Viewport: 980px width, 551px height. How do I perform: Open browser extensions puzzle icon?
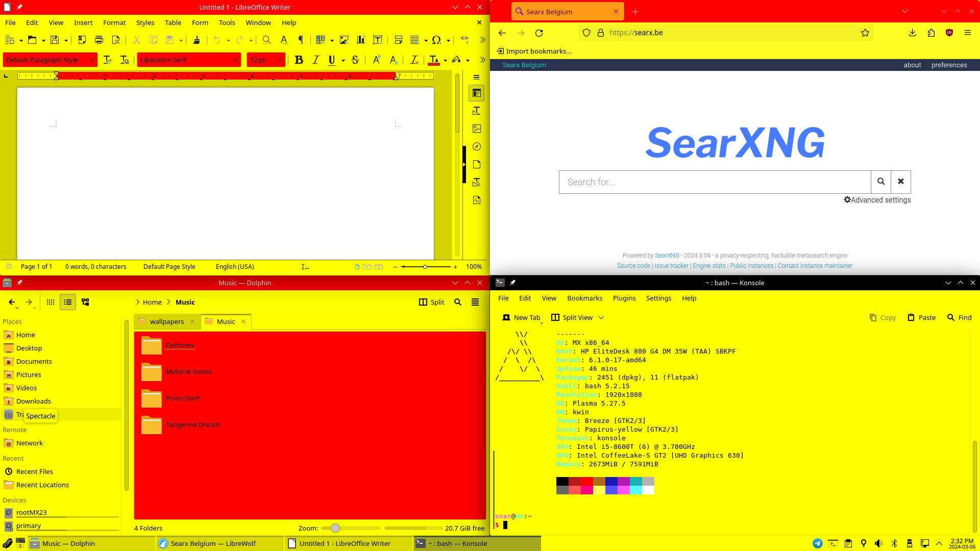pos(931,33)
